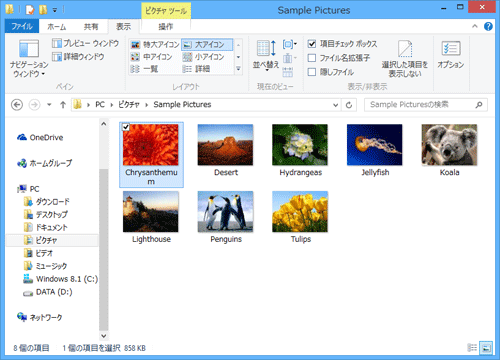
Task: Open Music (ミュージック) folder in tree
Action: [45, 266]
